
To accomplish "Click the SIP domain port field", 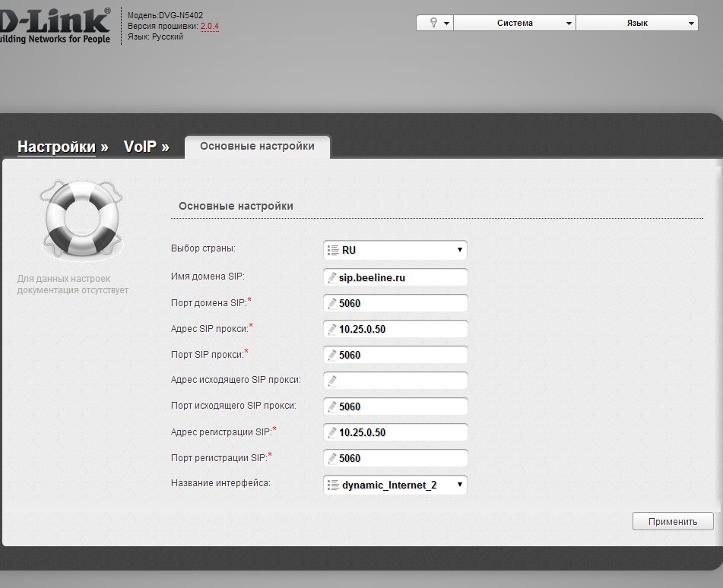I will point(399,304).
